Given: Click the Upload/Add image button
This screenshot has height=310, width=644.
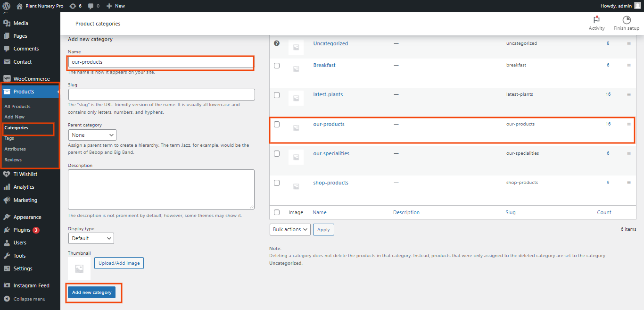Looking at the screenshot, I should 119,263.
